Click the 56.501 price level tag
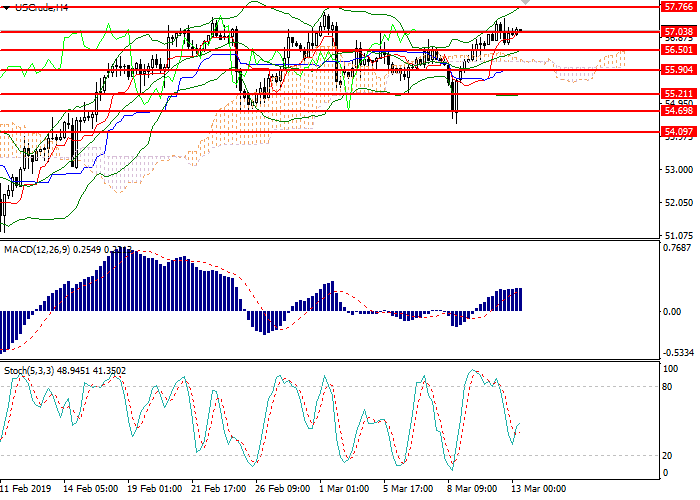Viewport: 700px width, 500px height. point(677,49)
